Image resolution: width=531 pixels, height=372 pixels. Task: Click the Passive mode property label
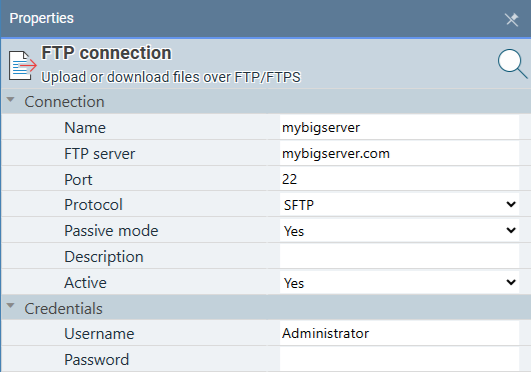(x=111, y=231)
